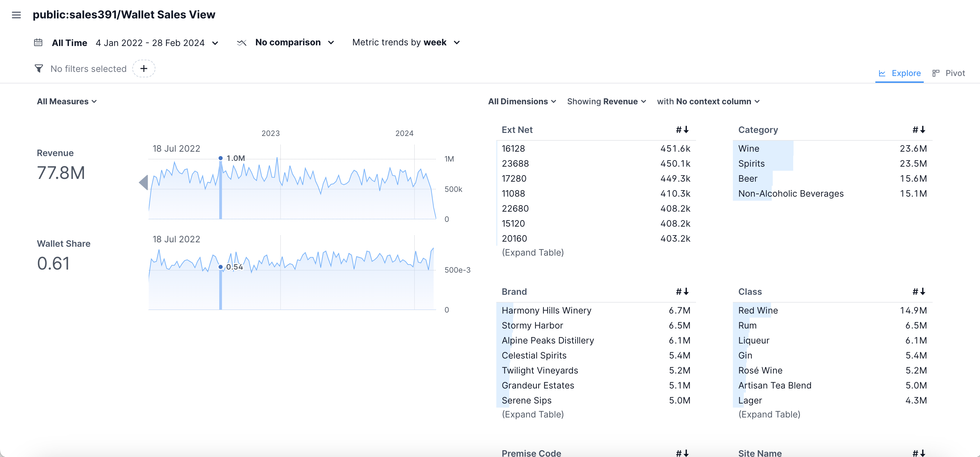
Task: Select the Liqueur class row
Action: point(832,340)
